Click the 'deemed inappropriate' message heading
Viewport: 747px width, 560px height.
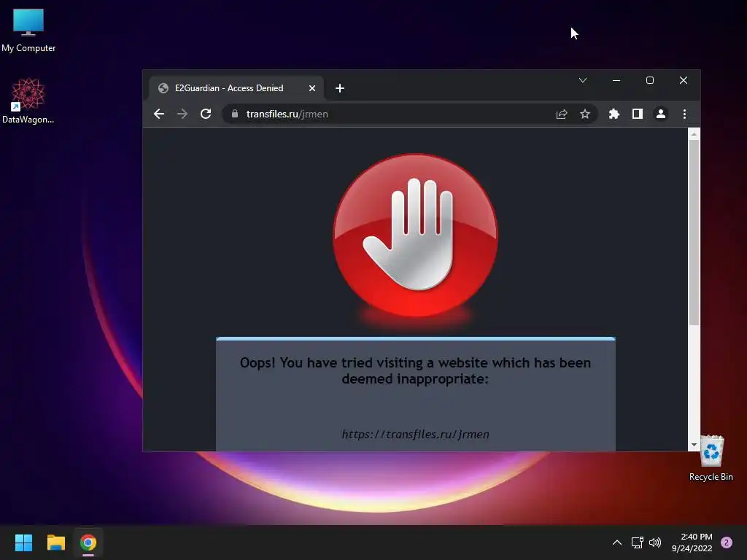tap(415, 370)
